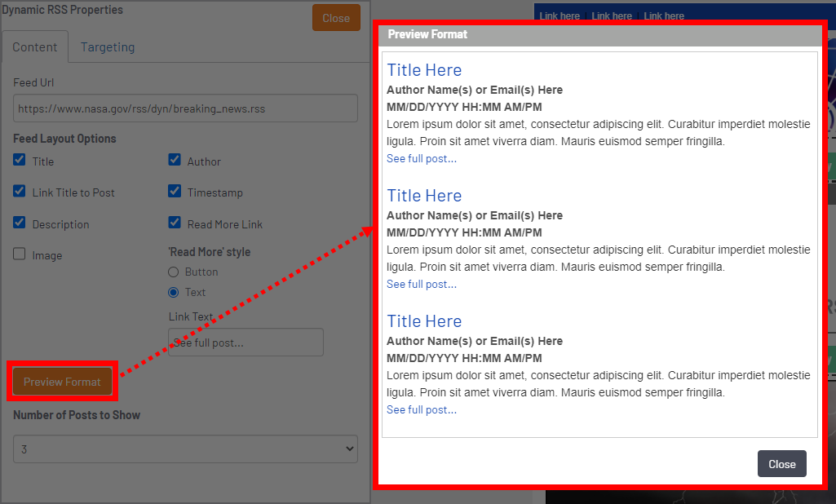Screen dimensions: 836x504
Task: Close the Preview Format dialog
Action: click(x=781, y=464)
